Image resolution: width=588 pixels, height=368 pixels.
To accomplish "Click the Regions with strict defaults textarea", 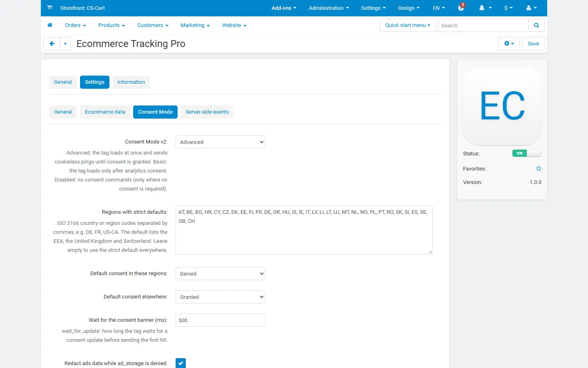I will [304, 230].
